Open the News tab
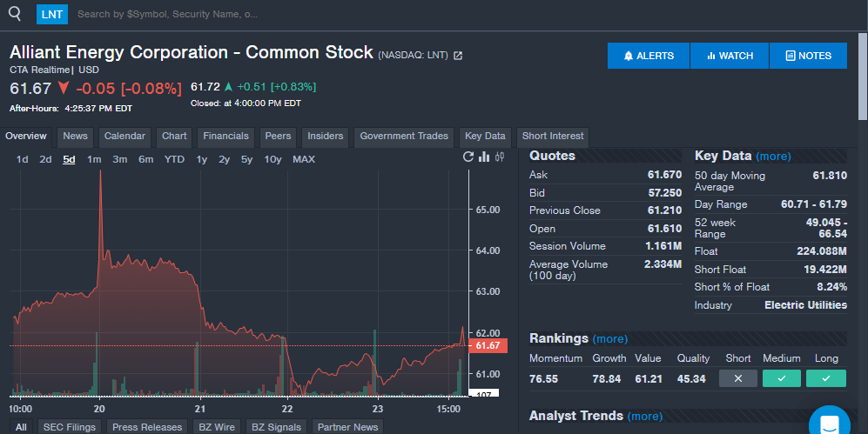The height and width of the screenshot is (434, 868). click(x=75, y=137)
